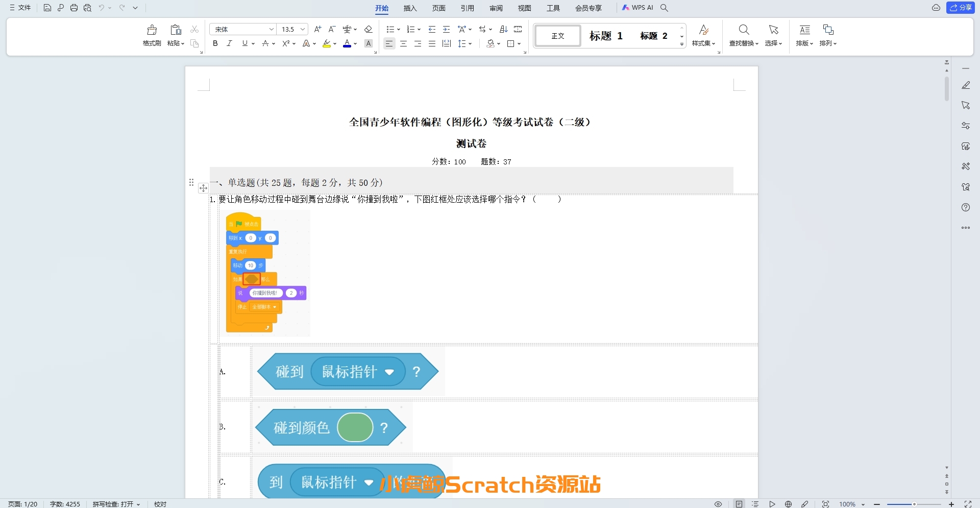Click the 校对 proofread button in status bar
This screenshot has height=508, width=980.
click(160, 504)
